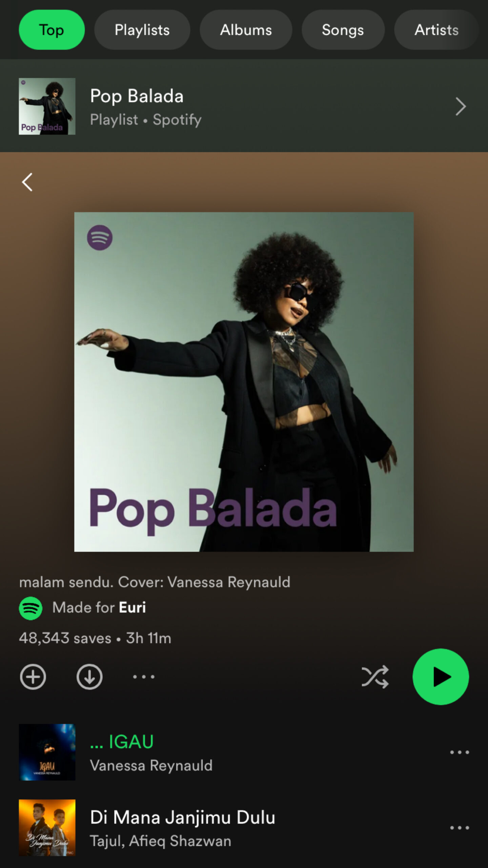The image size is (488, 868).
Task: Tap the back arrow above the cover
Action: 27,182
